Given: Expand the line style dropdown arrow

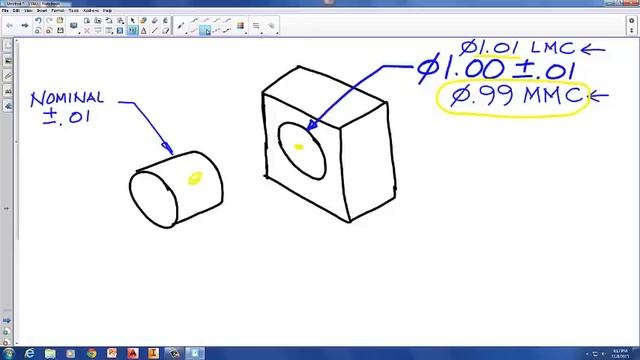Looking at the screenshot, I should (262, 33).
